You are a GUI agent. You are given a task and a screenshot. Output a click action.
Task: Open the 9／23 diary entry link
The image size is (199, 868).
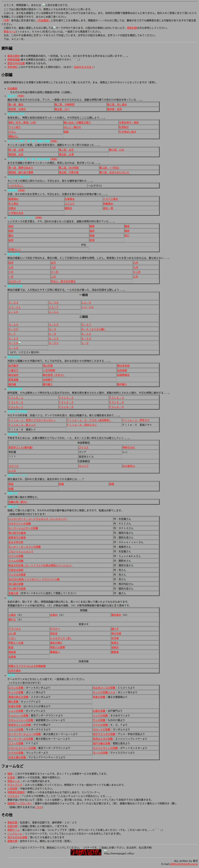[54, 343]
